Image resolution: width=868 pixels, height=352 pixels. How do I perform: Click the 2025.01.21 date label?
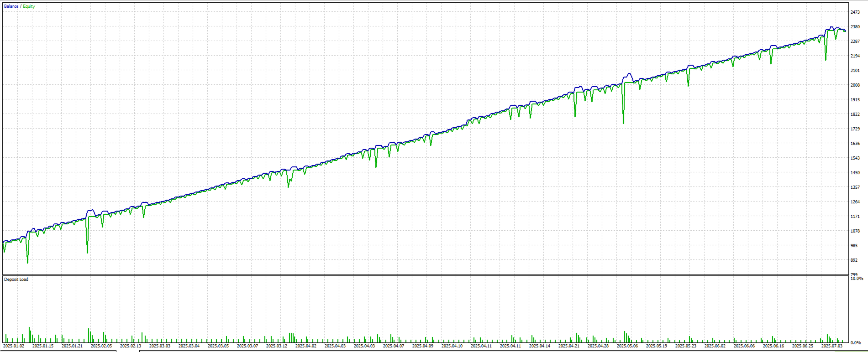click(72, 346)
